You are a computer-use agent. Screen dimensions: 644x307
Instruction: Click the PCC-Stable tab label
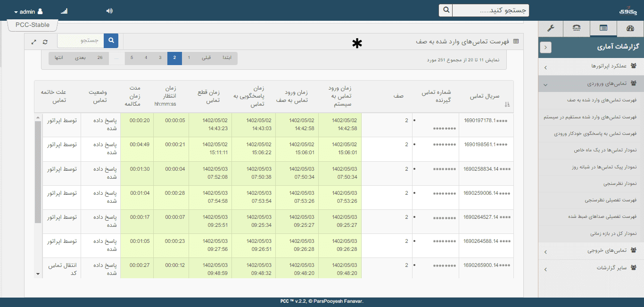click(33, 25)
